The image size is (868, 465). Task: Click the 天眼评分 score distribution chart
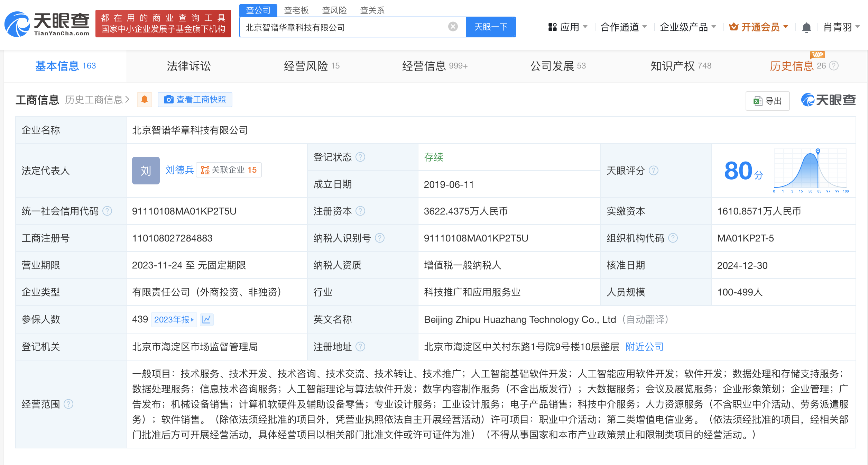(810, 170)
